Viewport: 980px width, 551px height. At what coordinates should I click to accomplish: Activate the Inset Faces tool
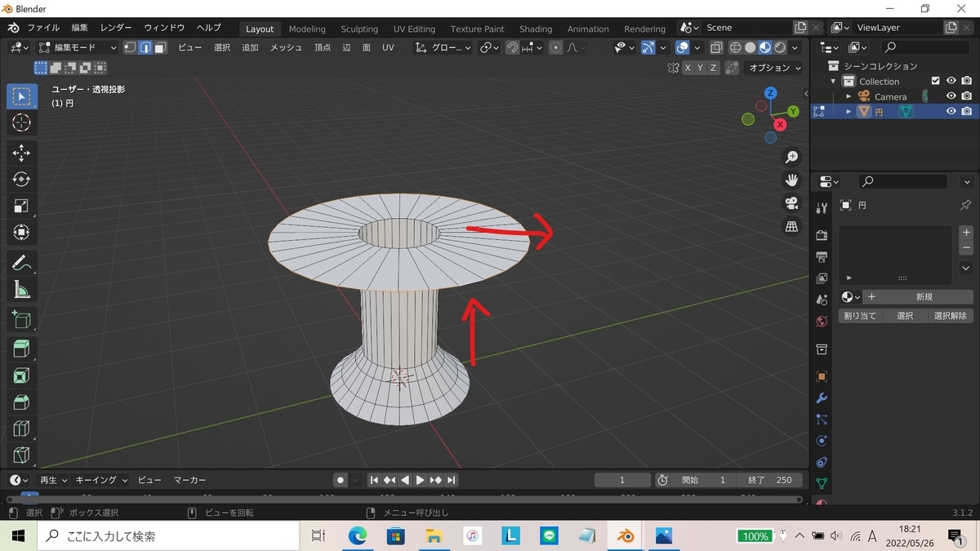click(x=22, y=375)
